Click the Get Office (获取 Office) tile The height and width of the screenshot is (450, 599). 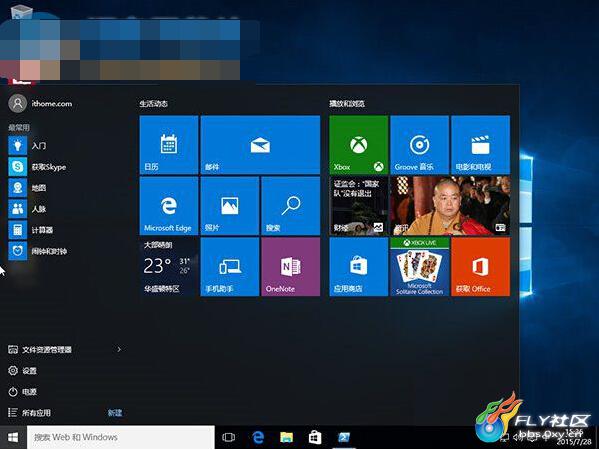point(481,267)
